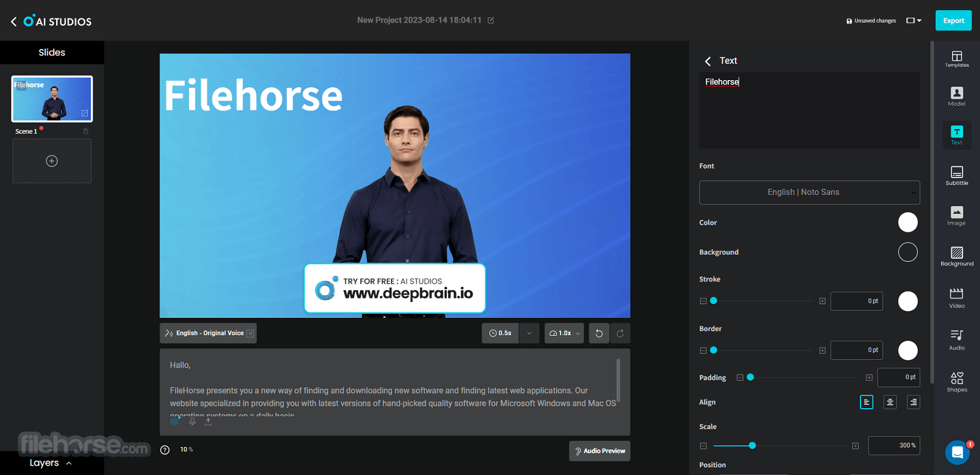Click the Export button

[x=953, y=21]
